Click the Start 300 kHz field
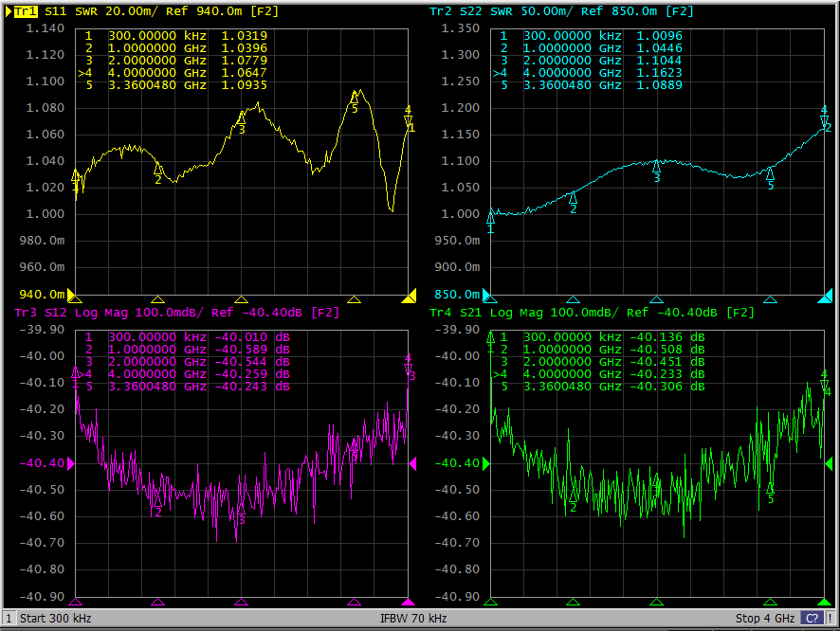 [x=57, y=619]
